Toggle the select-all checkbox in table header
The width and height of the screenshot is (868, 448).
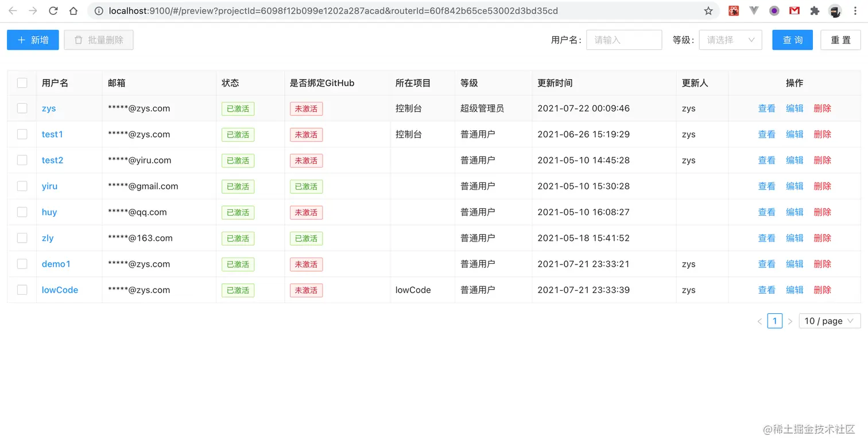click(22, 83)
